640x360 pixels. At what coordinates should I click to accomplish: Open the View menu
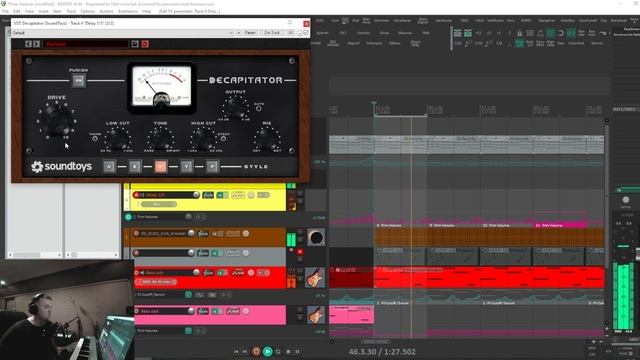pos(29,11)
